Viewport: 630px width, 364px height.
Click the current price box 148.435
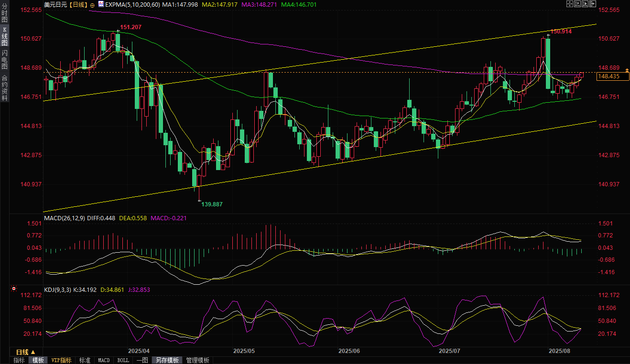[613, 76]
